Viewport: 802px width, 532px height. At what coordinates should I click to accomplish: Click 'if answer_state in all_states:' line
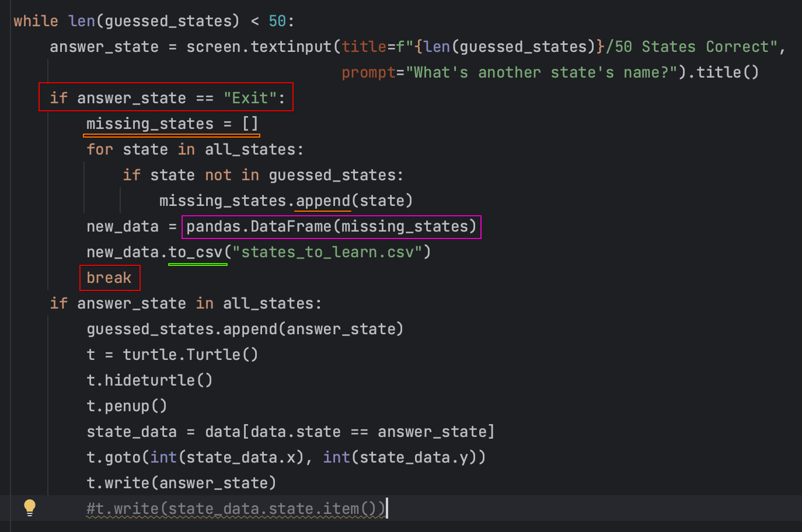(x=186, y=304)
